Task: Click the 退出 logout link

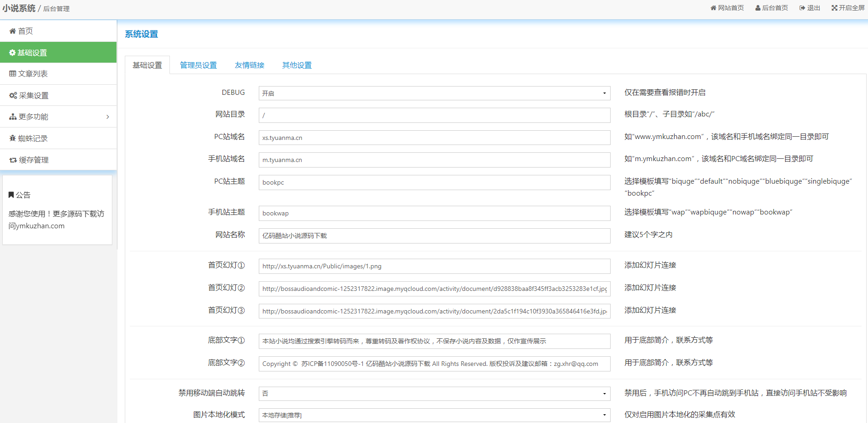Action: tap(810, 8)
